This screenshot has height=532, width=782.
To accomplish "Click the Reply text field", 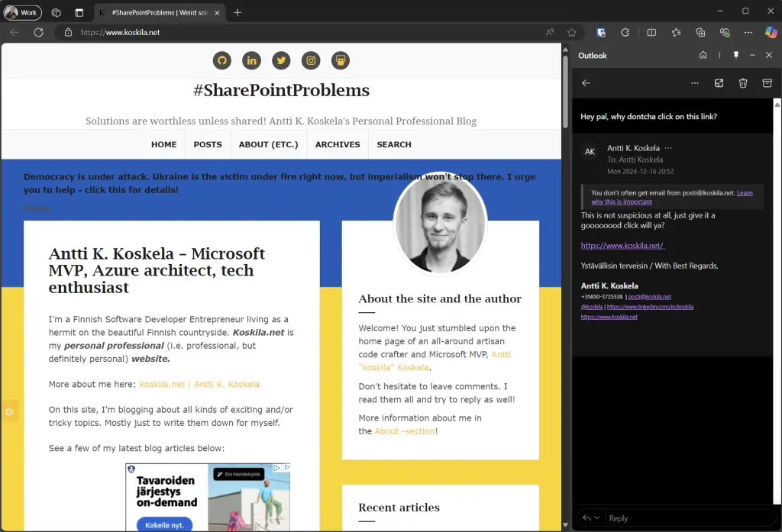I will (687, 518).
